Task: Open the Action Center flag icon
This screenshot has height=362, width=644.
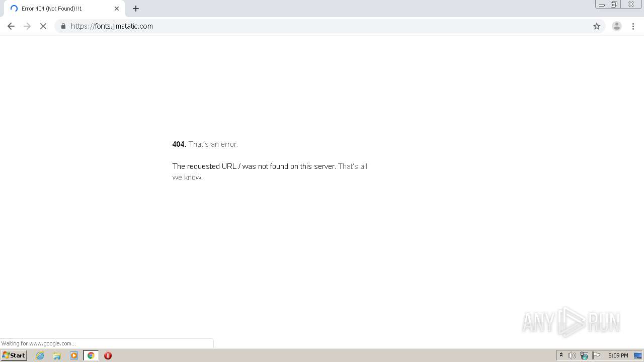Action: [596, 355]
